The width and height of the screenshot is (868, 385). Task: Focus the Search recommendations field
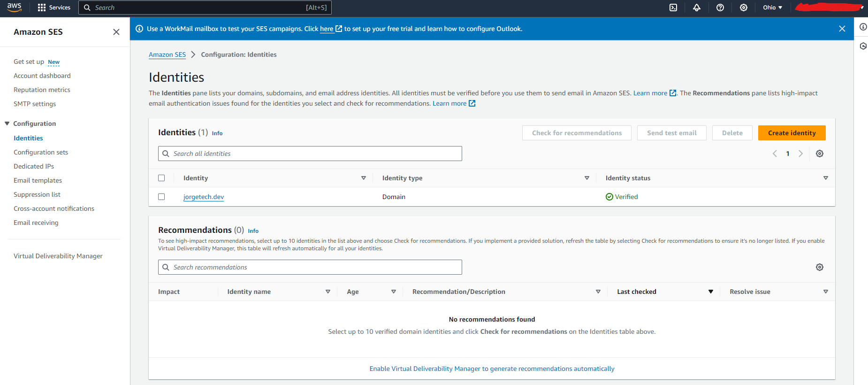pos(310,267)
